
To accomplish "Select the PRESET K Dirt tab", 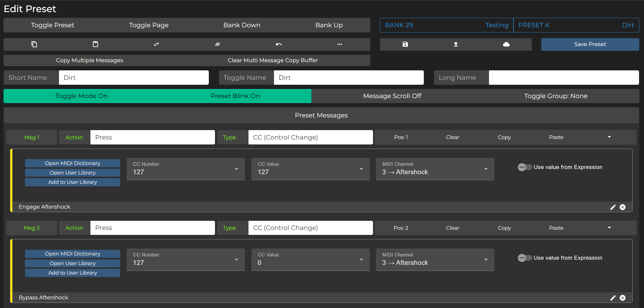I will [576, 25].
